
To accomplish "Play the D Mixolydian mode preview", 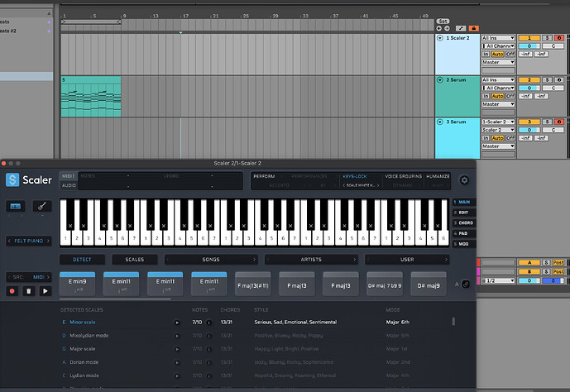I will point(177,336).
